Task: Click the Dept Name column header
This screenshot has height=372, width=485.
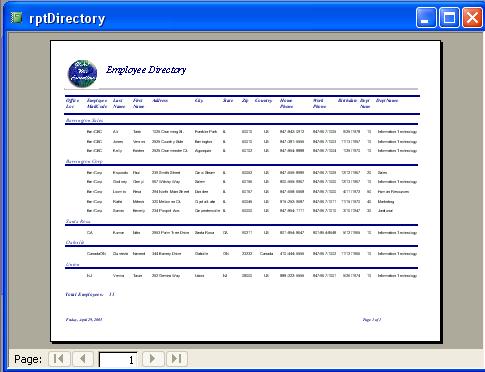Action: pyautogui.click(x=387, y=100)
